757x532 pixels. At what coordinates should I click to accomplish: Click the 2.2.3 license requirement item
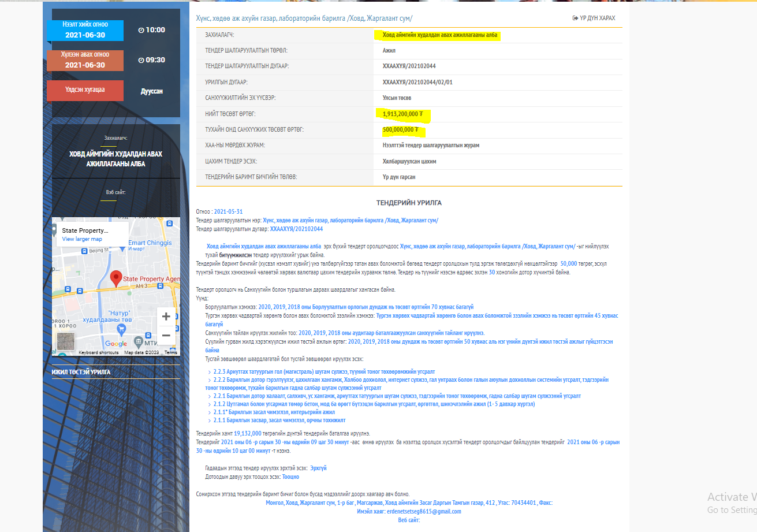point(324,372)
